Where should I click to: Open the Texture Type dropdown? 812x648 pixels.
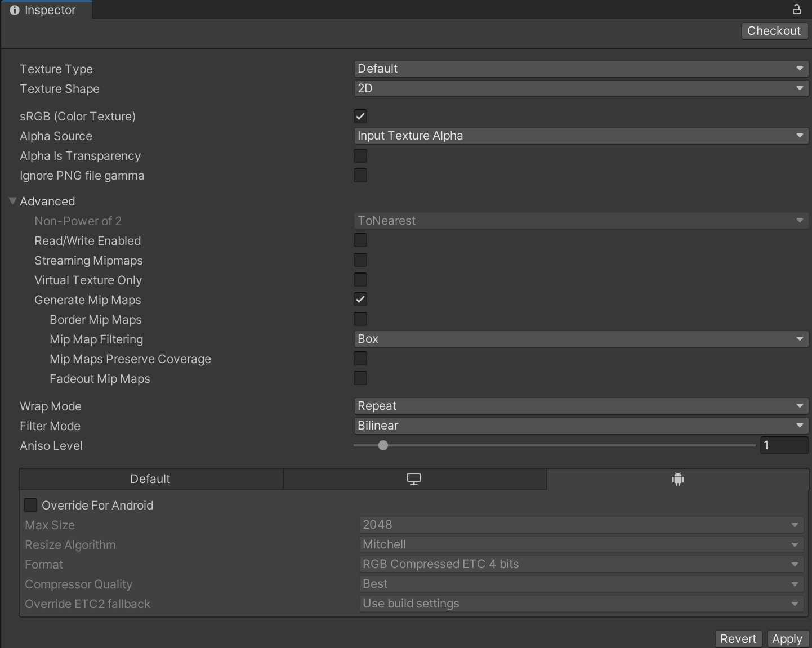(x=581, y=69)
